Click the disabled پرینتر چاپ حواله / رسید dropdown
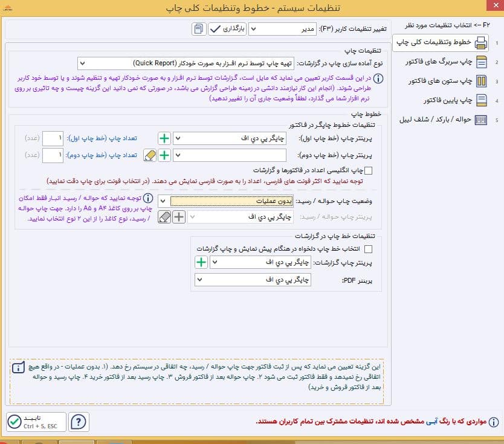 point(240,217)
